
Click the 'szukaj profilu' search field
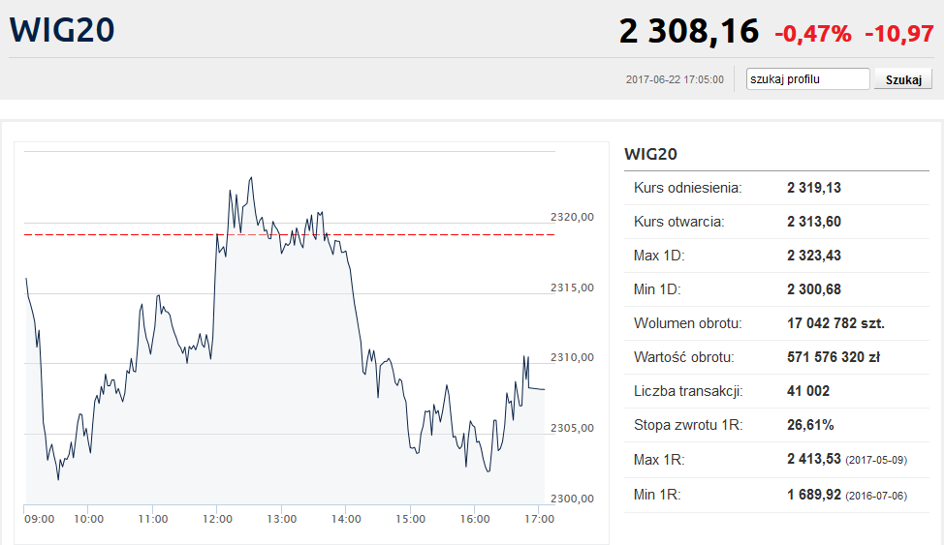coord(808,79)
